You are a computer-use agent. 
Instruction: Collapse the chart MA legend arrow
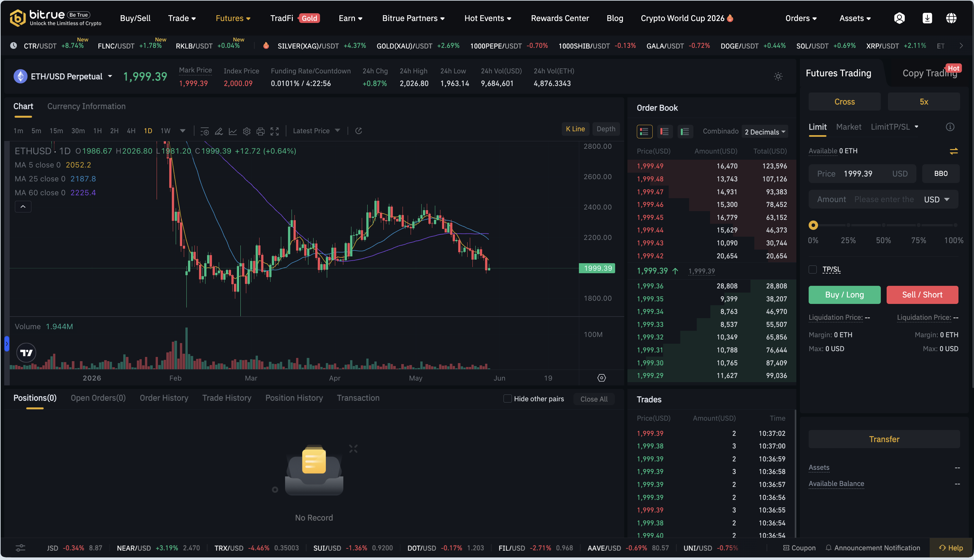pyautogui.click(x=23, y=207)
